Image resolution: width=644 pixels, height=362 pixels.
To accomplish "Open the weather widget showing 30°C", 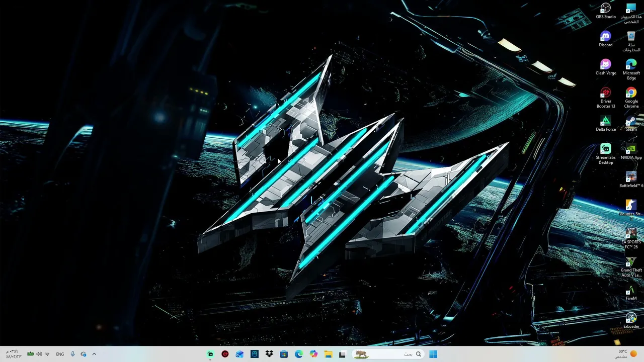I will click(626, 354).
